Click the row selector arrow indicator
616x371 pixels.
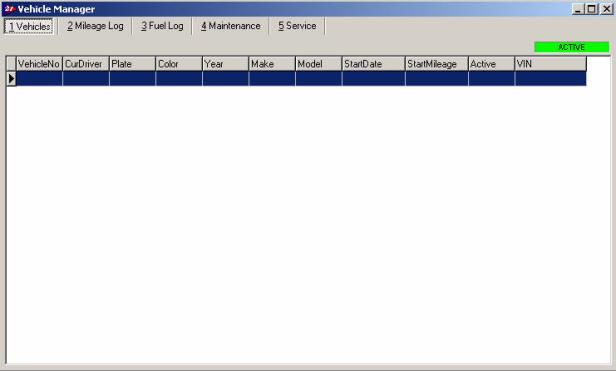11,79
